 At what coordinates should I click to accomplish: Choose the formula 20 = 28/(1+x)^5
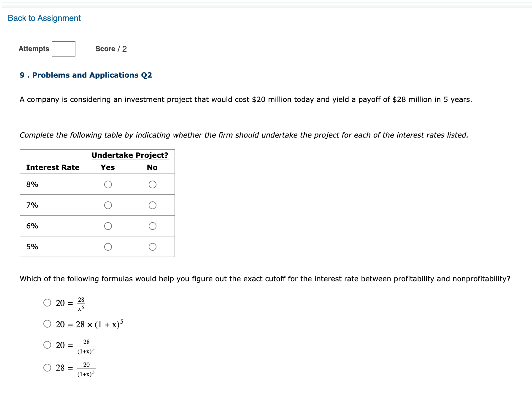coord(47,345)
